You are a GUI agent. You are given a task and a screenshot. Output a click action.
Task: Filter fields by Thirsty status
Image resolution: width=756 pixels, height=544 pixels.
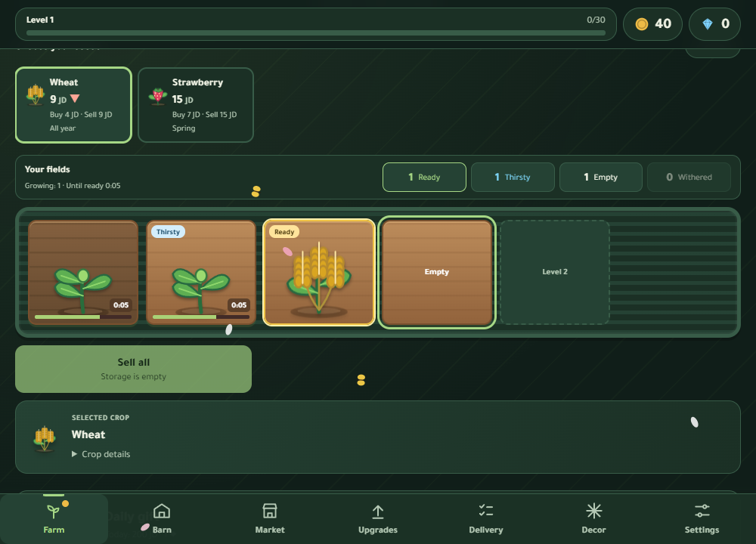click(513, 178)
